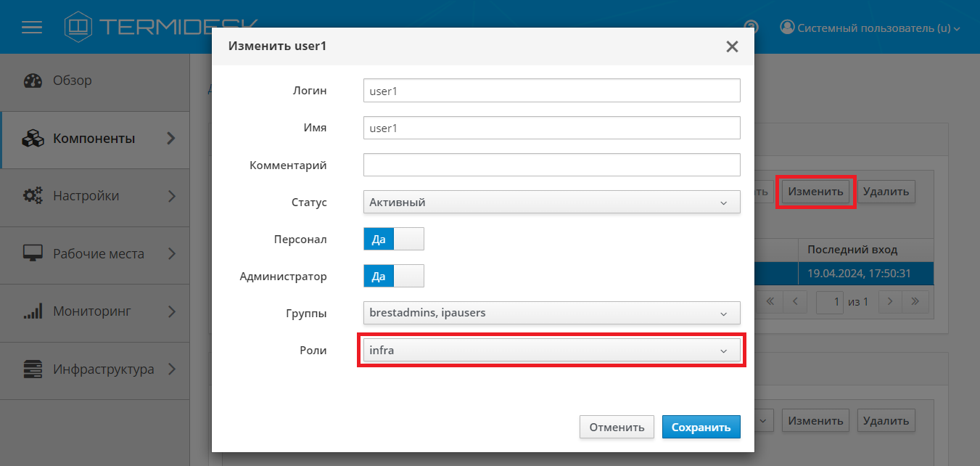The image size is (980, 466).
Task: Click the Компоненты cubes icon
Action: click(33, 139)
